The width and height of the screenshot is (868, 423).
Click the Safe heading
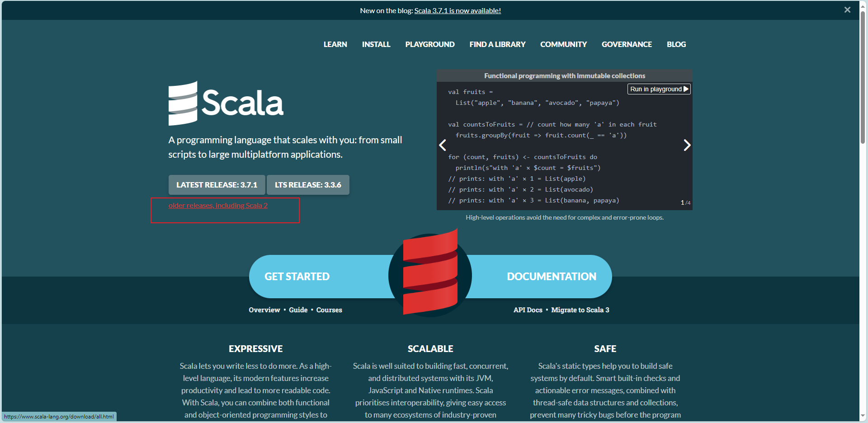(605, 349)
